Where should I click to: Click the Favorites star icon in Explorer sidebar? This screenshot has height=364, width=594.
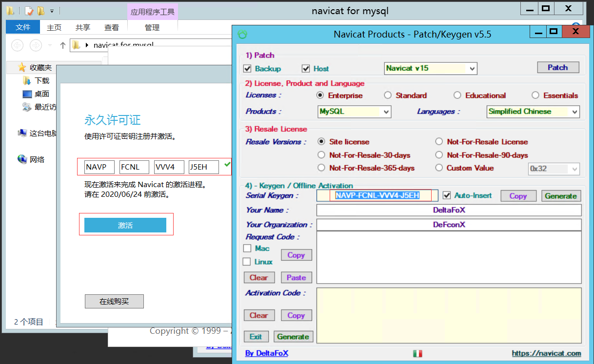click(22, 67)
